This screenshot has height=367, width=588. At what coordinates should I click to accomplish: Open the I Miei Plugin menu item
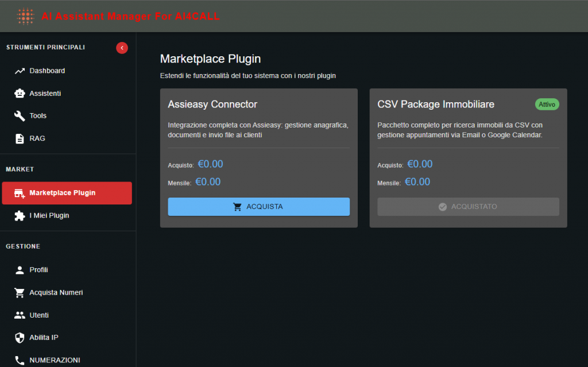point(49,216)
